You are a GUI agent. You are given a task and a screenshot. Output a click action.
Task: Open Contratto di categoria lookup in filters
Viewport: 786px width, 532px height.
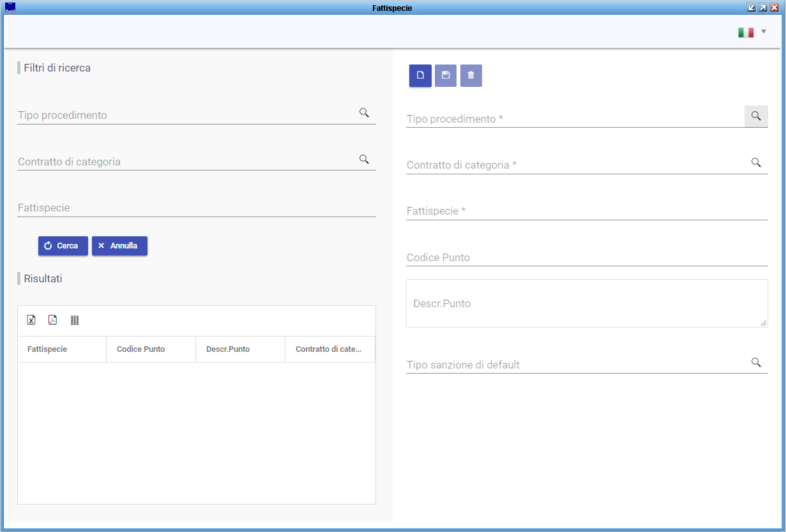click(x=364, y=159)
